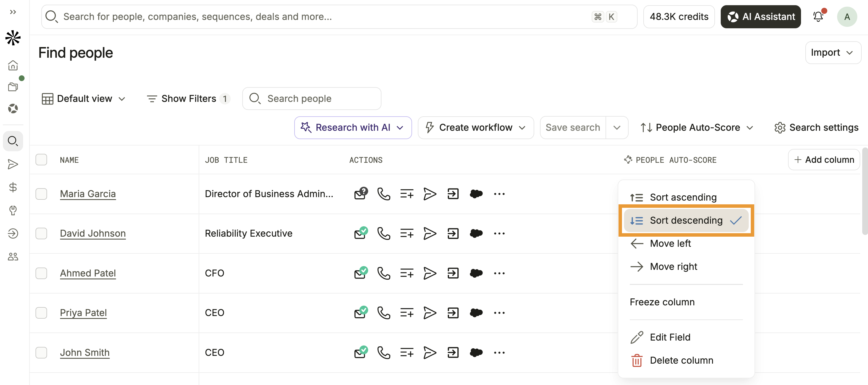
Task: Add Priya Patel to a sequence
Action: [430, 313]
